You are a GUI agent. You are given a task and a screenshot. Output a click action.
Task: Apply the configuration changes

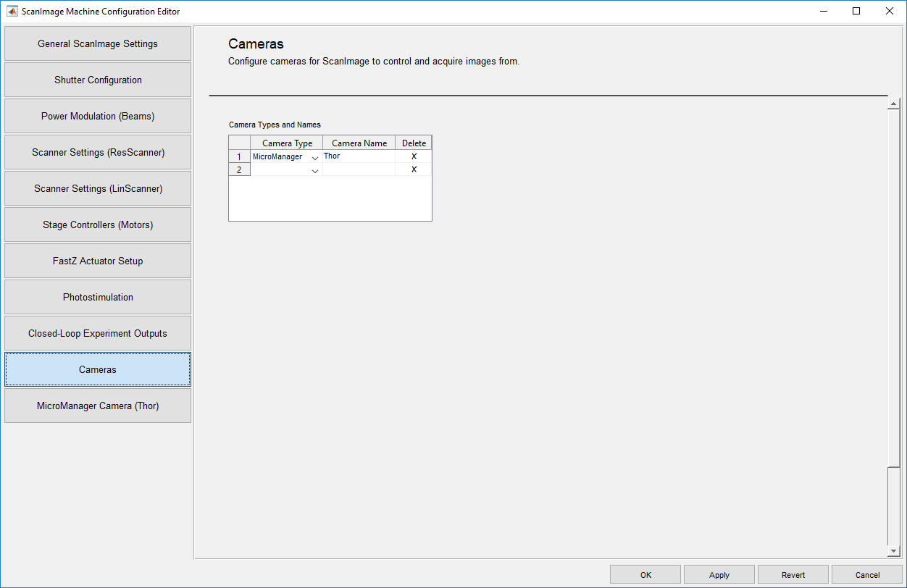pyautogui.click(x=719, y=575)
